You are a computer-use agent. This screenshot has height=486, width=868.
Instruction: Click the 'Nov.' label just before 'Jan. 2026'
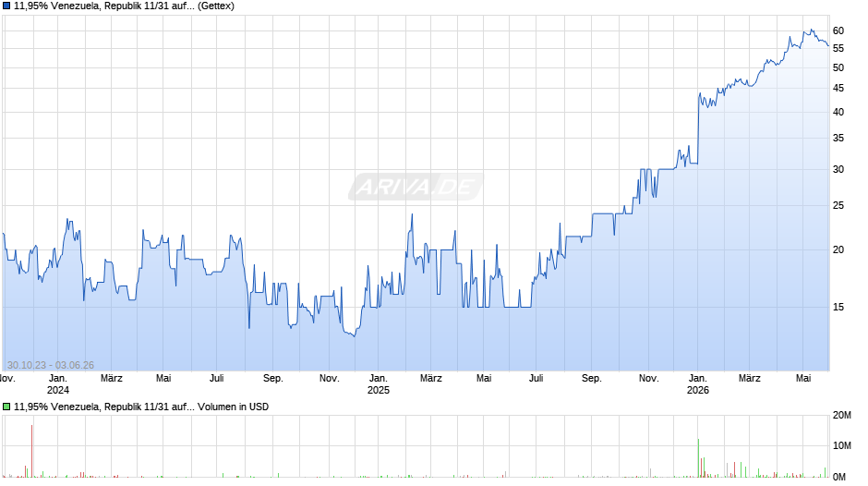649,379
